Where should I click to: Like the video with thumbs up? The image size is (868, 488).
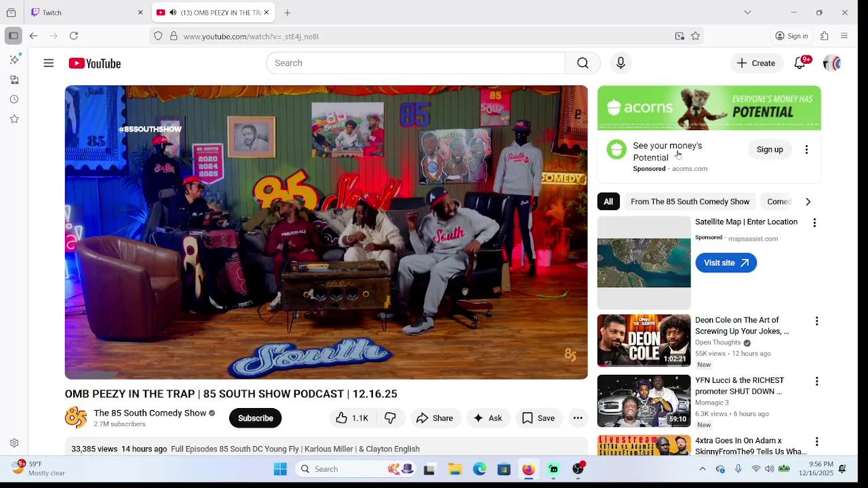point(351,418)
